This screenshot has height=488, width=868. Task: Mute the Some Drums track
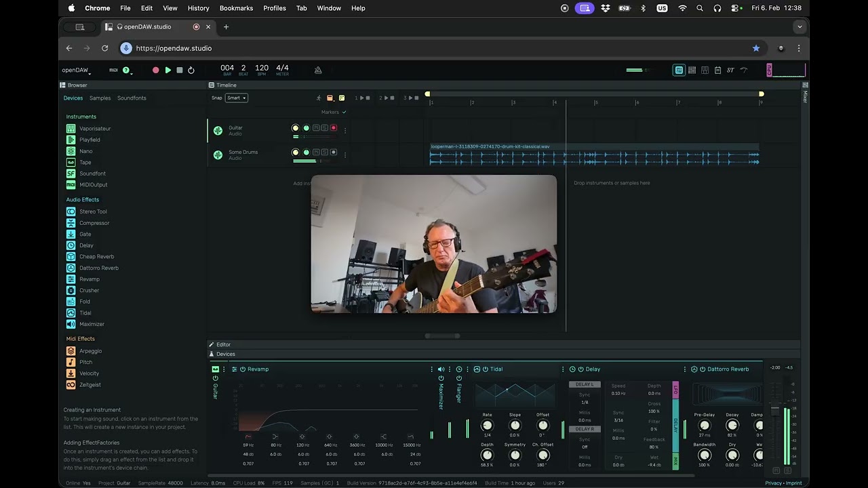click(x=315, y=152)
